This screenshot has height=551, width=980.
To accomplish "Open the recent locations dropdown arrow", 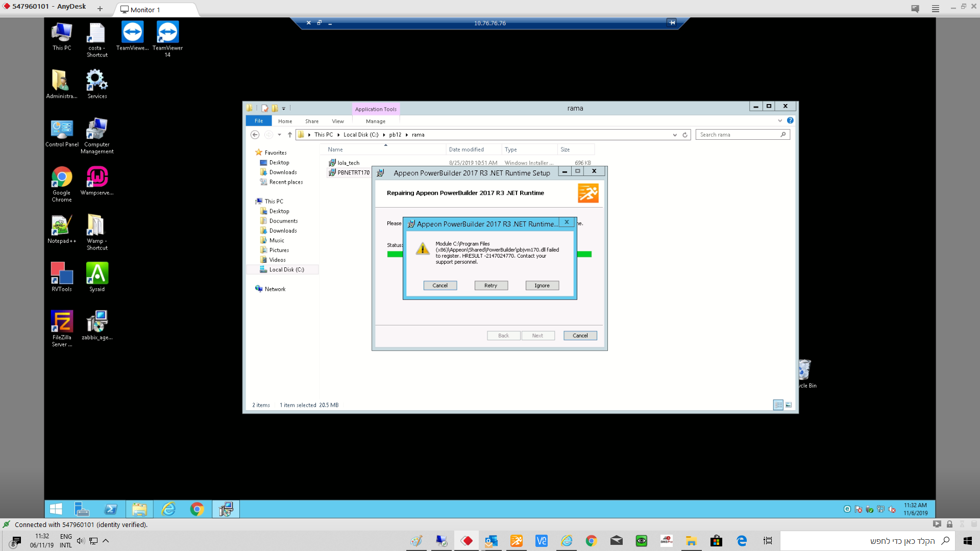I will 279,135.
